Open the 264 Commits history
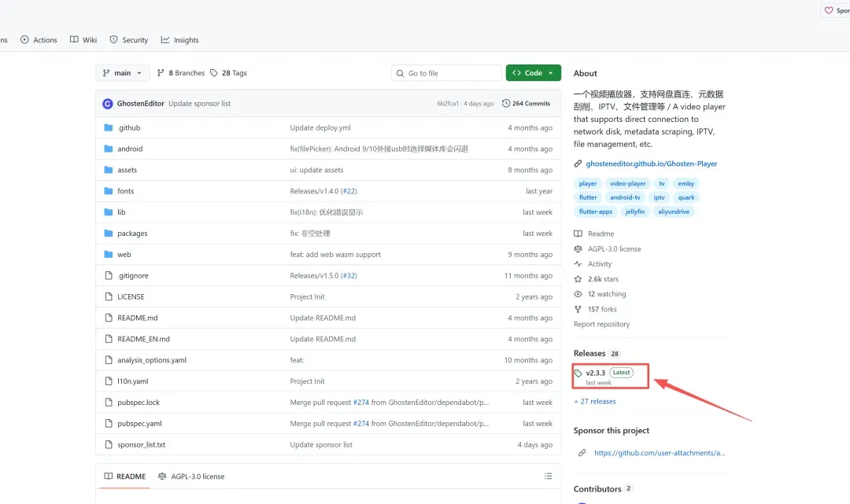This screenshot has width=850, height=504. [526, 104]
